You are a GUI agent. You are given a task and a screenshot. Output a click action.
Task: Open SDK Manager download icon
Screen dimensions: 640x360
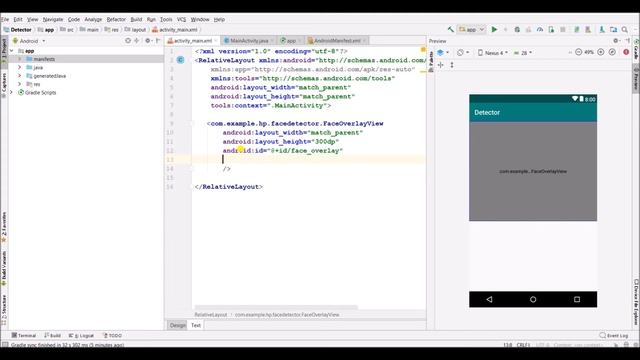(602, 29)
